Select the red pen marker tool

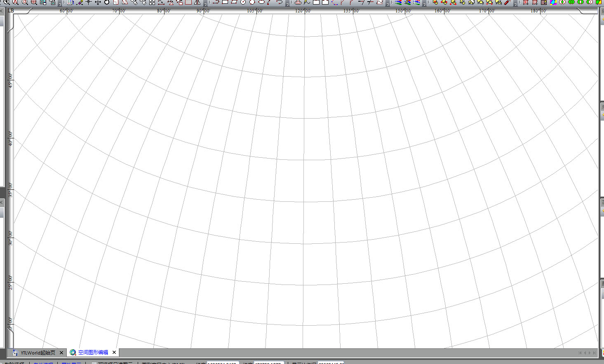[x=508, y=2]
